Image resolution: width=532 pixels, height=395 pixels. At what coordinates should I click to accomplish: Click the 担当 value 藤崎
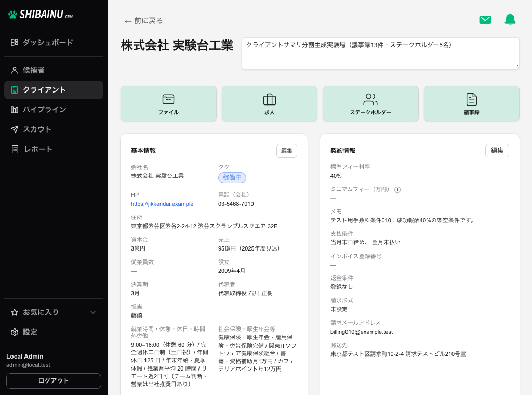(x=137, y=315)
